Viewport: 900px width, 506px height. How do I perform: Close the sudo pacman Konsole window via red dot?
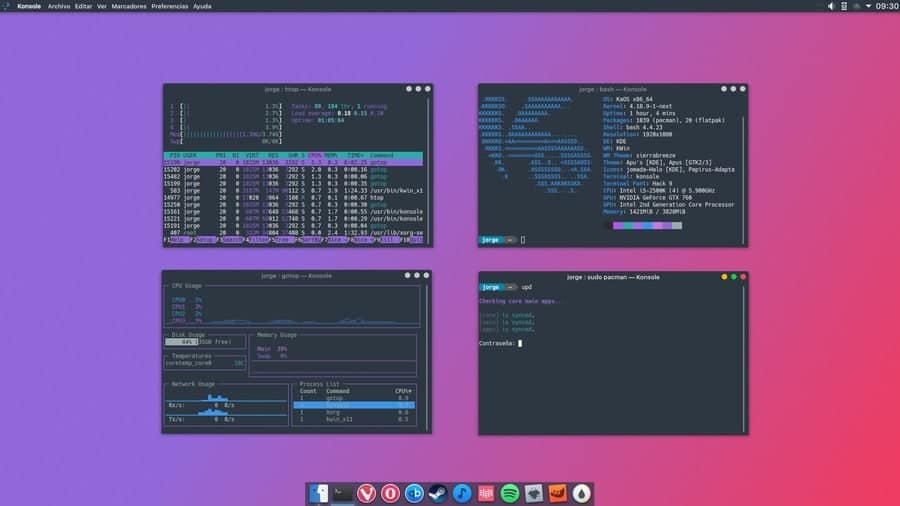(743, 277)
